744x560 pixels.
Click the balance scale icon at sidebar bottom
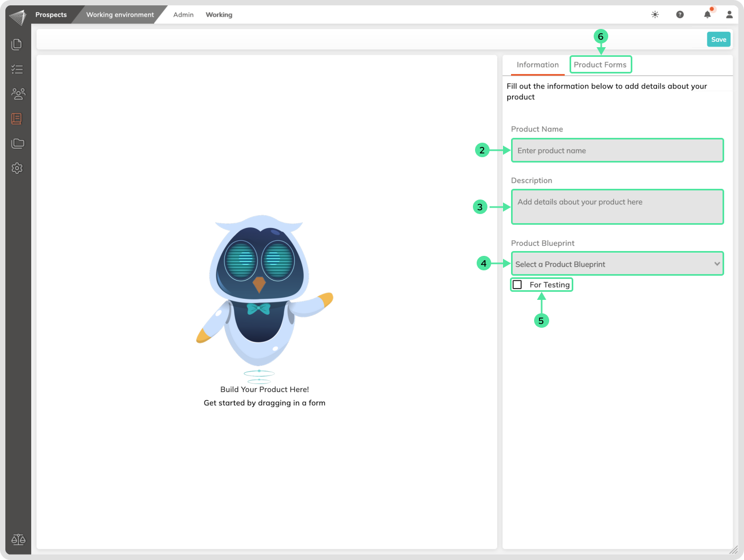(18, 539)
